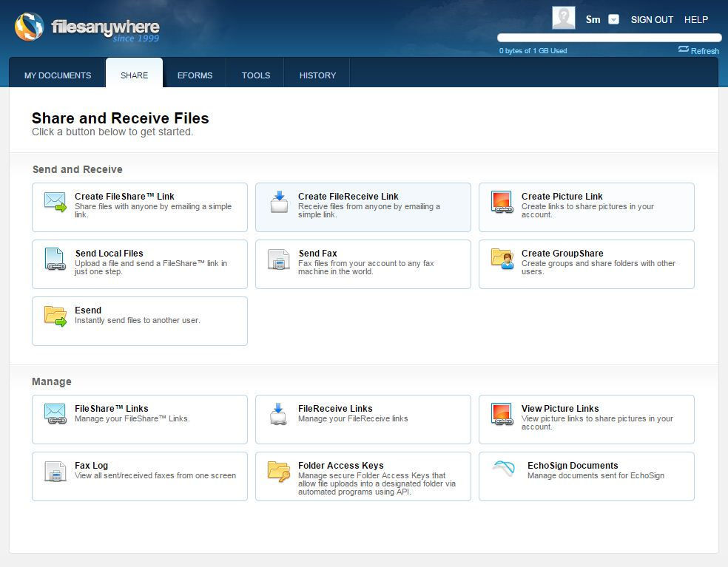Select the Share tab

point(134,75)
